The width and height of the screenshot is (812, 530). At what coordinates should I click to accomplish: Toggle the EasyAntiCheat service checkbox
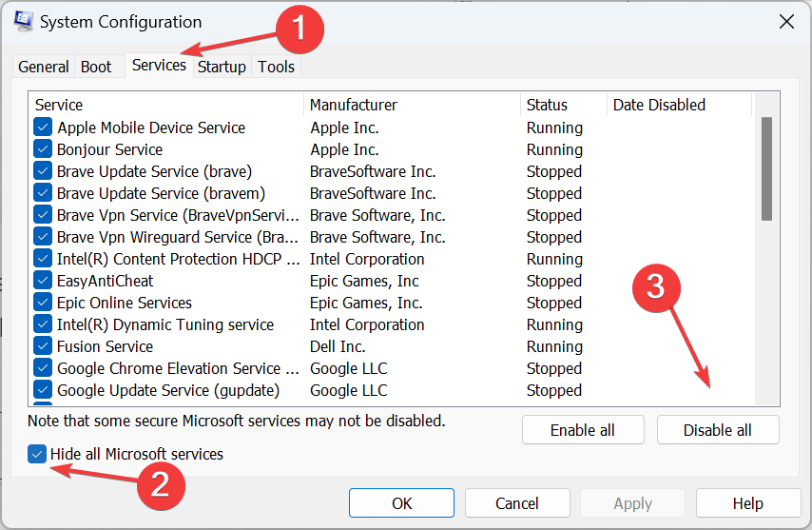(43, 281)
